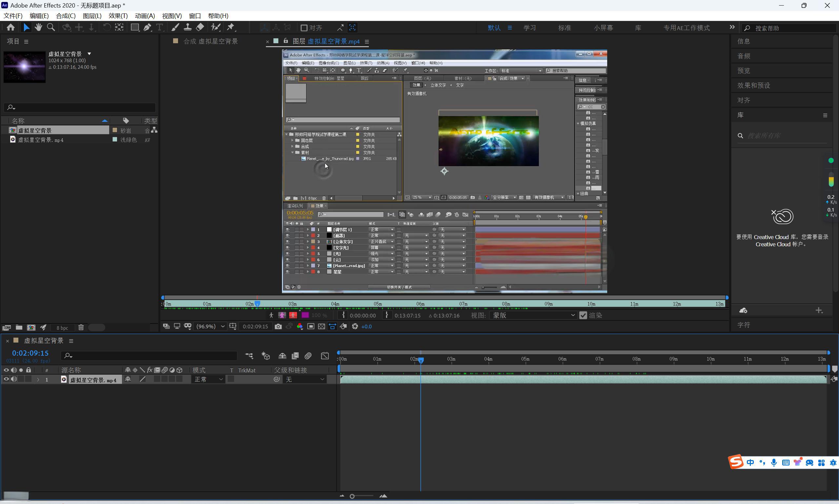
Task: Click the snapshot camera icon in viewer
Action: tap(278, 327)
